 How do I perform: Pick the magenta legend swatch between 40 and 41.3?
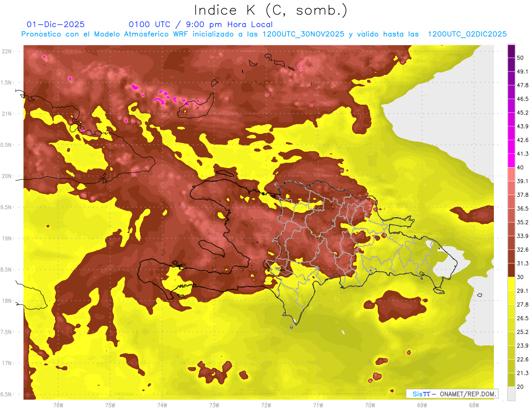(511, 160)
